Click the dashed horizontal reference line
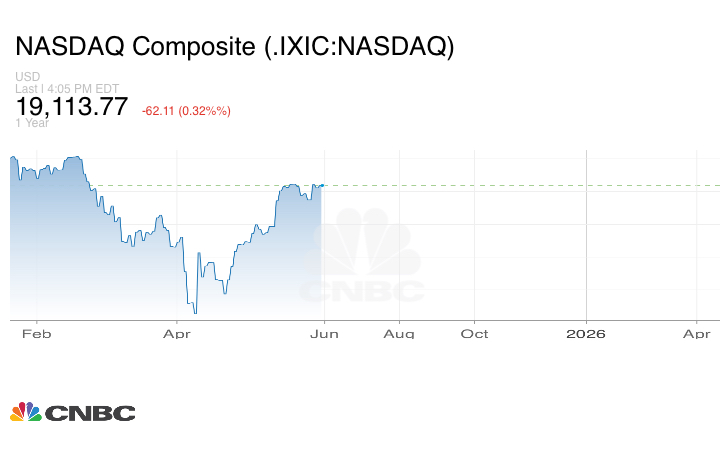The width and height of the screenshot is (720, 450). pyautogui.click(x=500, y=185)
